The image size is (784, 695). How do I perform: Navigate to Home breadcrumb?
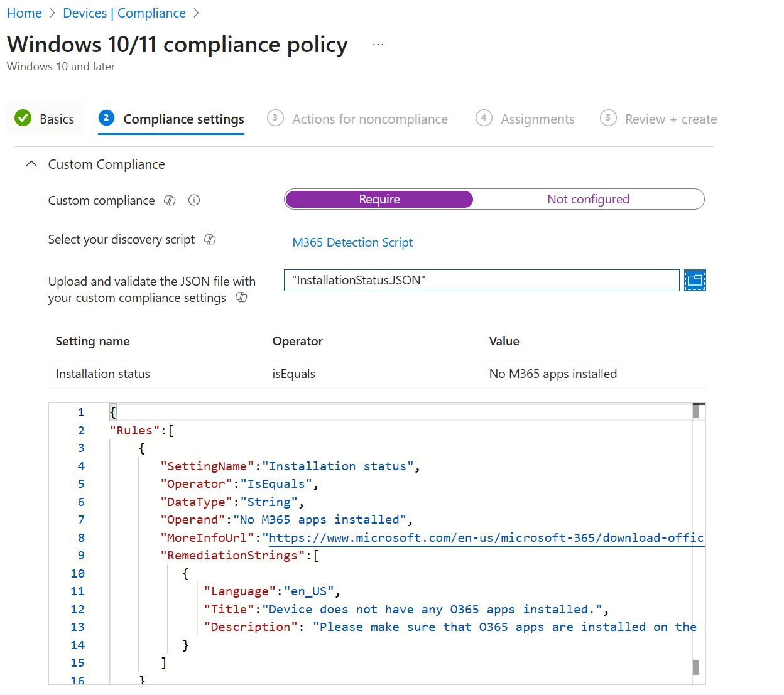[x=24, y=13]
